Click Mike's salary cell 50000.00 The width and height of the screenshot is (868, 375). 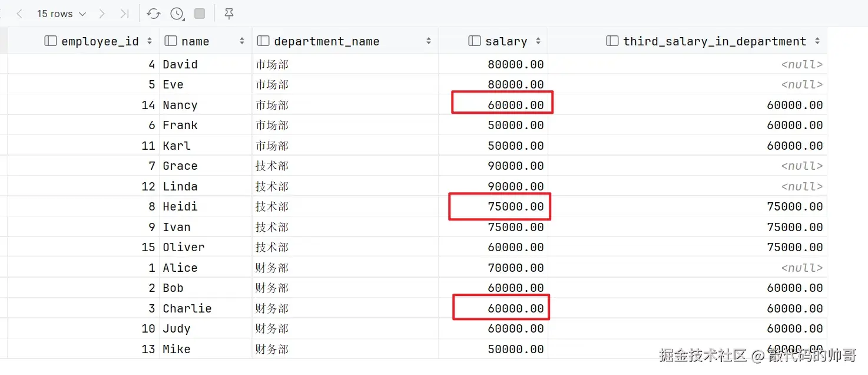tap(493, 349)
